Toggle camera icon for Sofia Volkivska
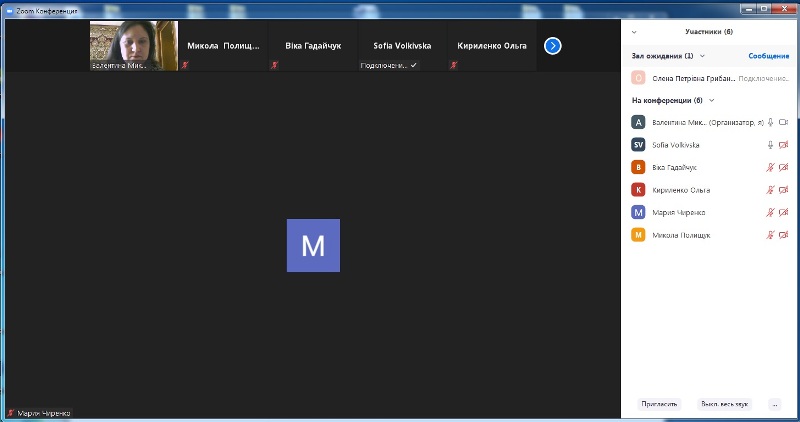The height and width of the screenshot is (422, 800). [784, 144]
